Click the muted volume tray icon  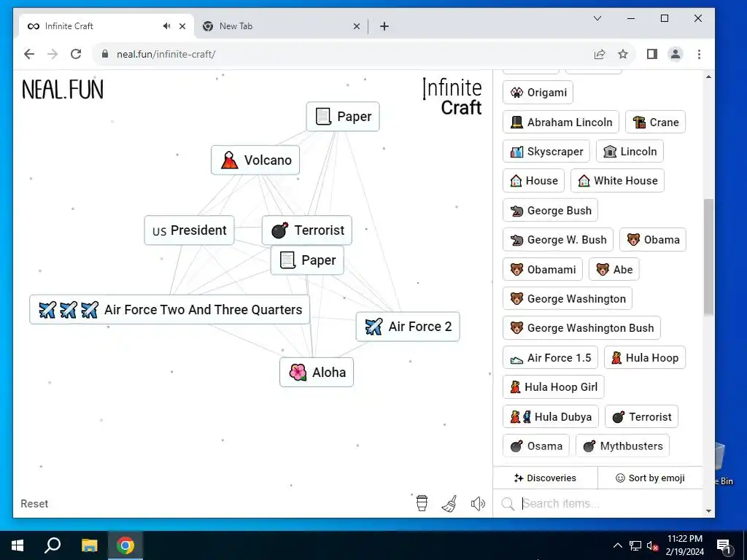(x=652, y=545)
